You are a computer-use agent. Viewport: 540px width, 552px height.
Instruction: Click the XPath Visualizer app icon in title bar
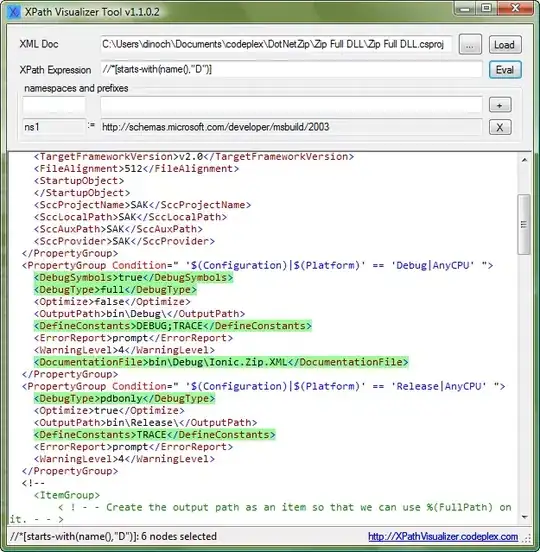coord(14,12)
